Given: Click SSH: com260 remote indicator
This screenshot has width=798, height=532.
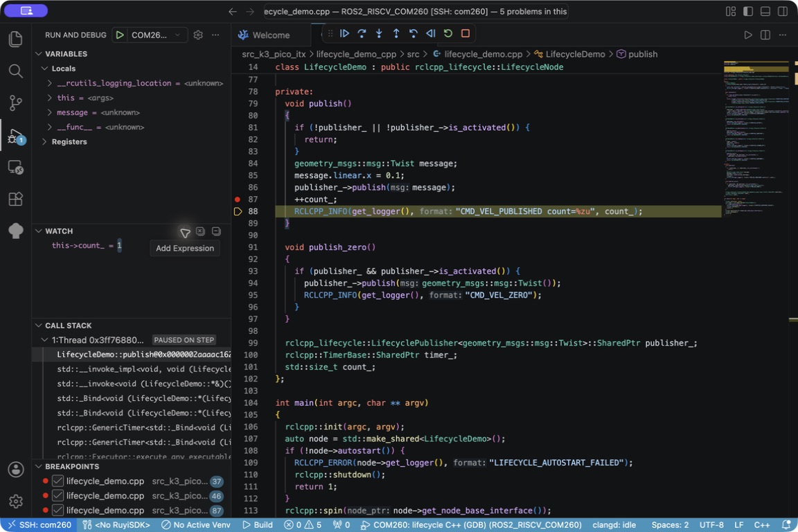Looking at the screenshot, I should click(39, 525).
